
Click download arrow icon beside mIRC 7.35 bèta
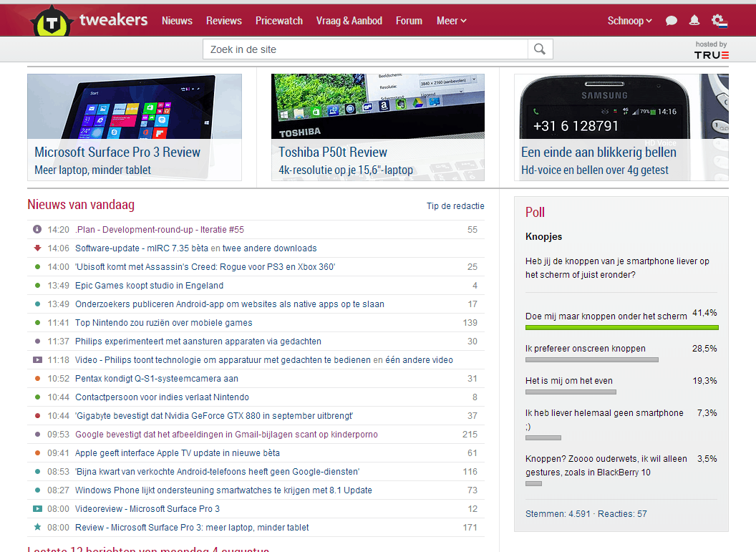coord(37,248)
